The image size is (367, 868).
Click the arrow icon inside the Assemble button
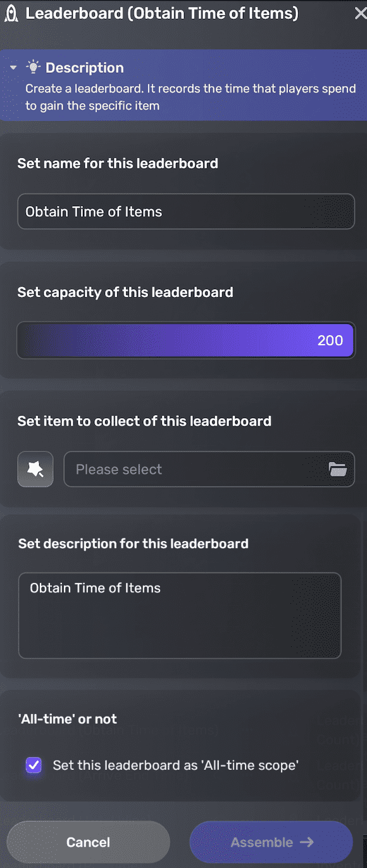(309, 842)
